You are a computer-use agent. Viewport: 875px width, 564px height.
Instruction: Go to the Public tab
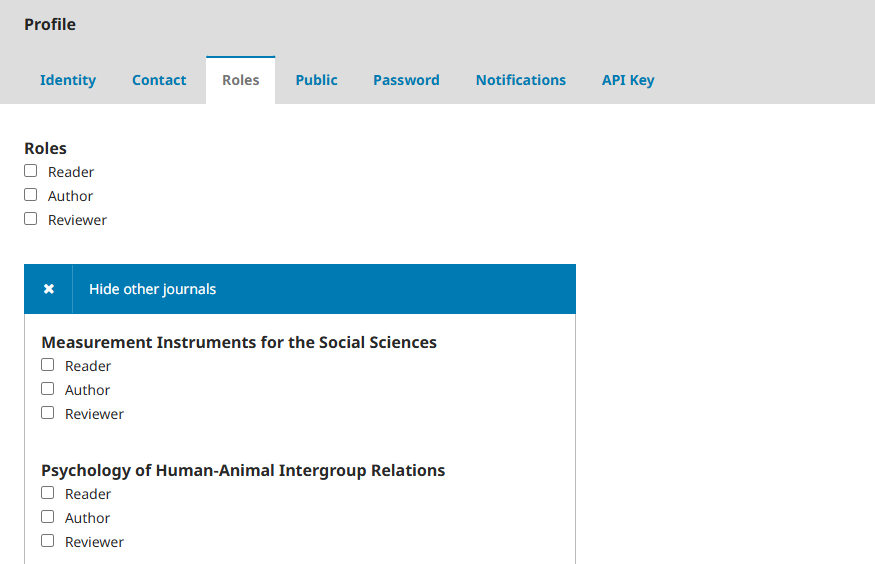pyautogui.click(x=316, y=80)
